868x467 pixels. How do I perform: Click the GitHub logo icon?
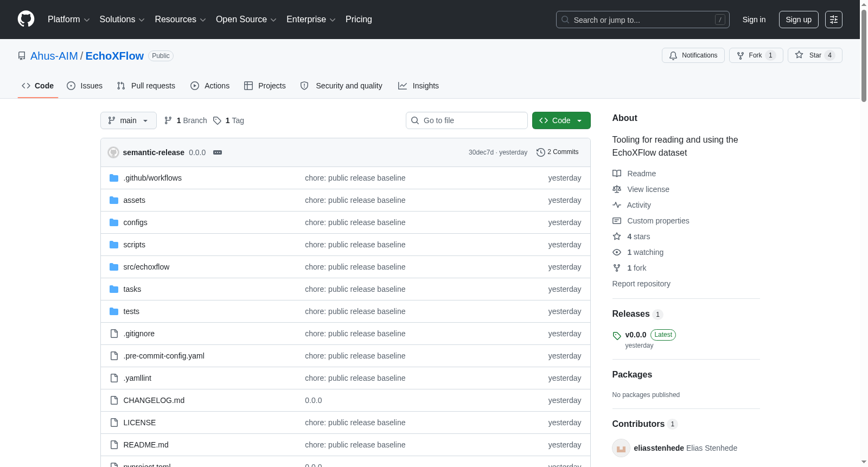(26, 19)
